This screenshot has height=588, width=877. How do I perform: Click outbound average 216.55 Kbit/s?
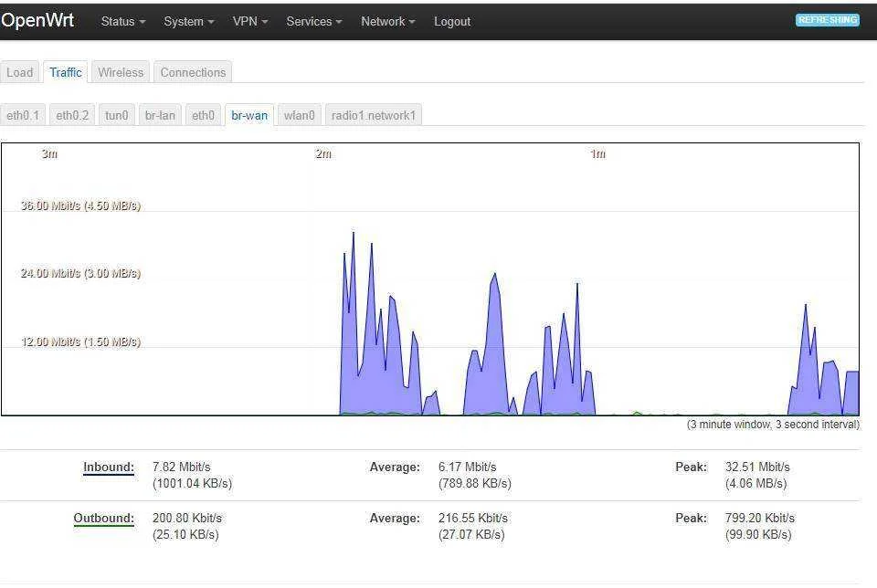click(472, 518)
